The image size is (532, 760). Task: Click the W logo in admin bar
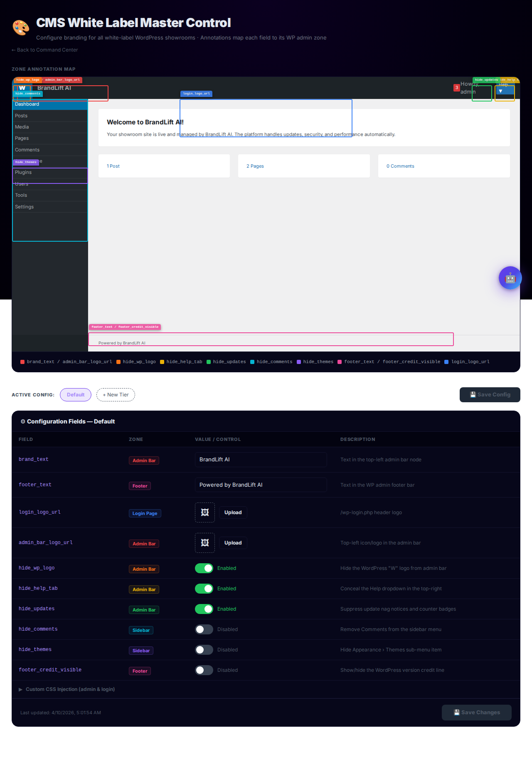click(x=22, y=88)
